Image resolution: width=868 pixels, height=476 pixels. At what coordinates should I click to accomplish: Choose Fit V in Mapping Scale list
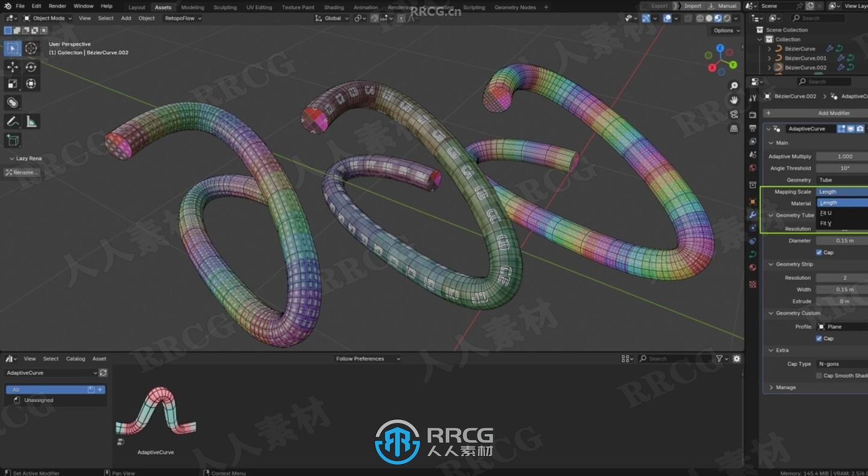842,224
